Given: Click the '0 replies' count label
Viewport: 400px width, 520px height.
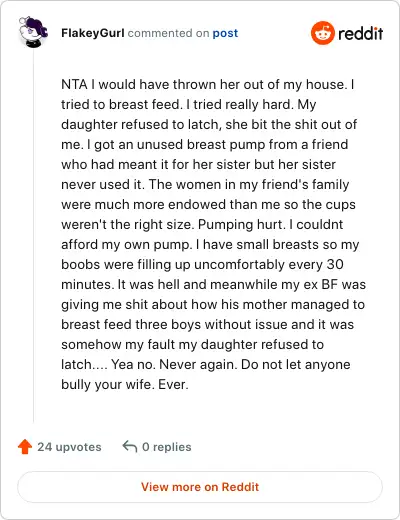Looking at the screenshot, I should 167,447.
